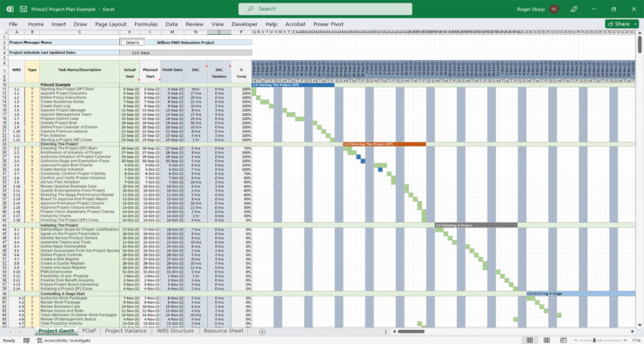Switch to Normal view in status bar

coord(529,341)
